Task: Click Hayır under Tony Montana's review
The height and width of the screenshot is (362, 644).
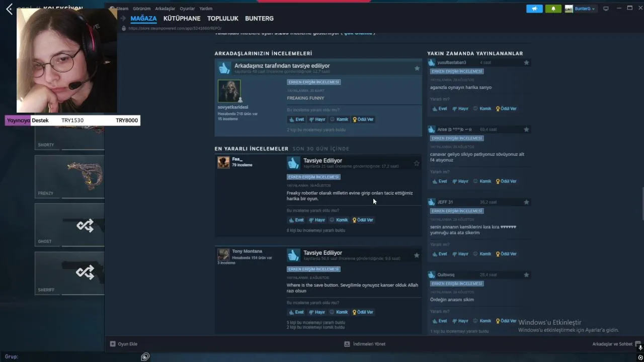Action: pyautogui.click(x=317, y=312)
